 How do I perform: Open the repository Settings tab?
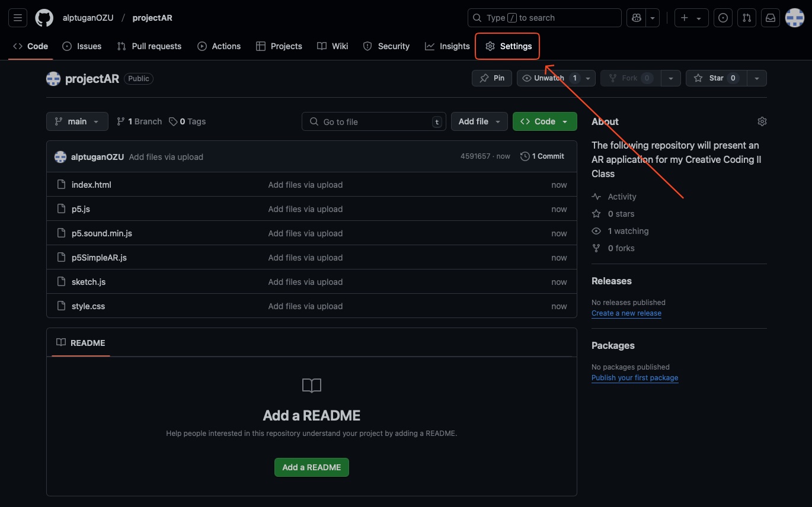(x=509, y=46)
